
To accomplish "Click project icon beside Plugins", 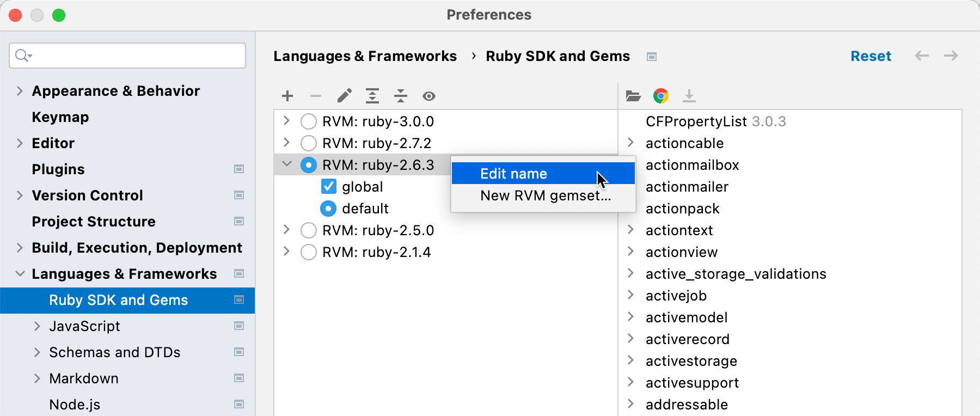I will [239, 169].
